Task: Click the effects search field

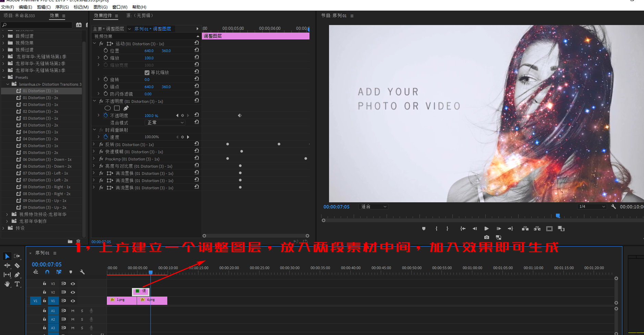Action: (x=37, y=25)
